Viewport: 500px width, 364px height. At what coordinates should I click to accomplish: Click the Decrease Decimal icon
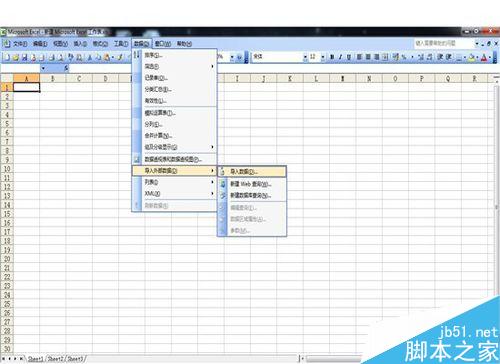coord(429,57)
